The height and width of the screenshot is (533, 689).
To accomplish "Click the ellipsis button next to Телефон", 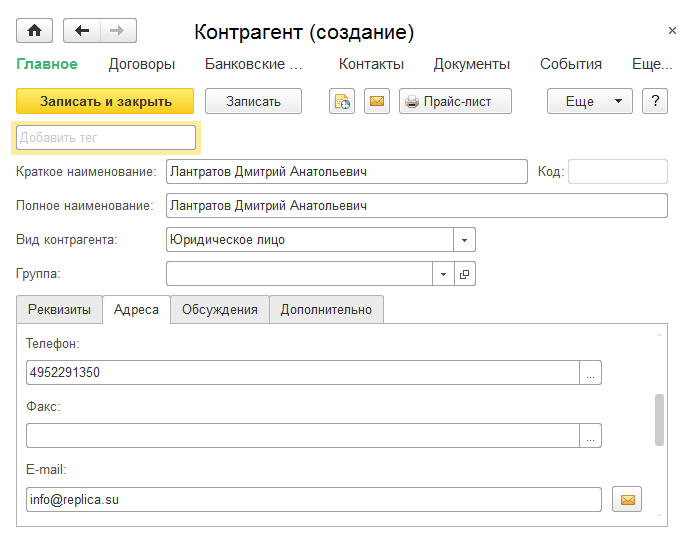I will coord(591,373).
